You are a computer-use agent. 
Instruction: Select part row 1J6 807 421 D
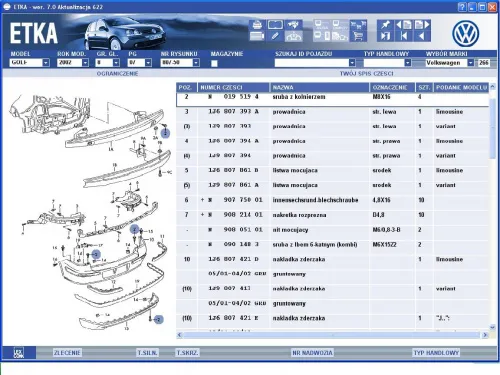point(332,259)
